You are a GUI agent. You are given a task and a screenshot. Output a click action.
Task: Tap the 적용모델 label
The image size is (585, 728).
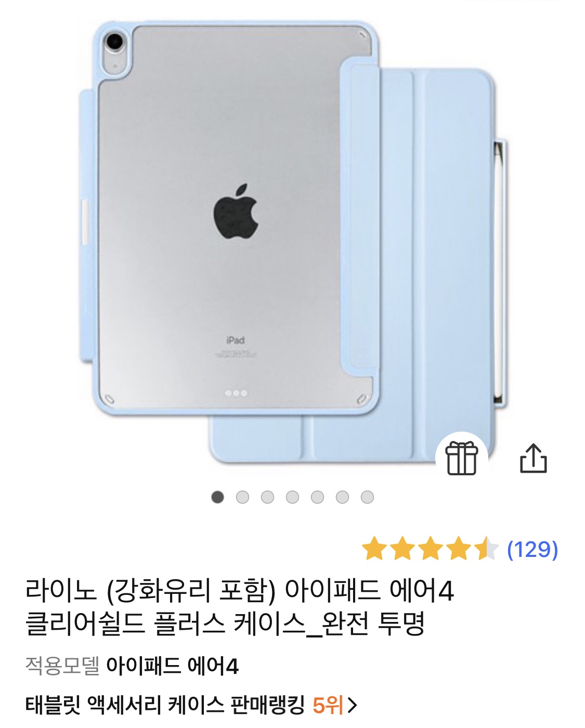point(62,666)
